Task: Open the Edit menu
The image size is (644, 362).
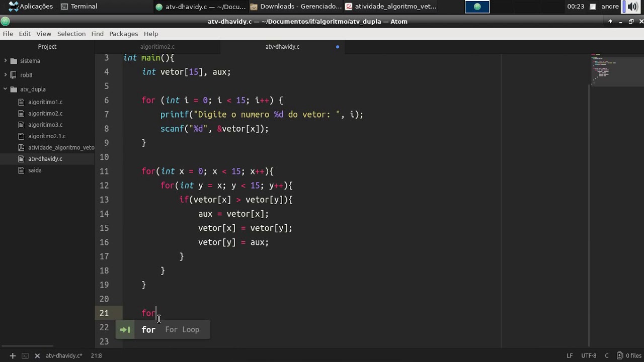Action: (25, 34)
